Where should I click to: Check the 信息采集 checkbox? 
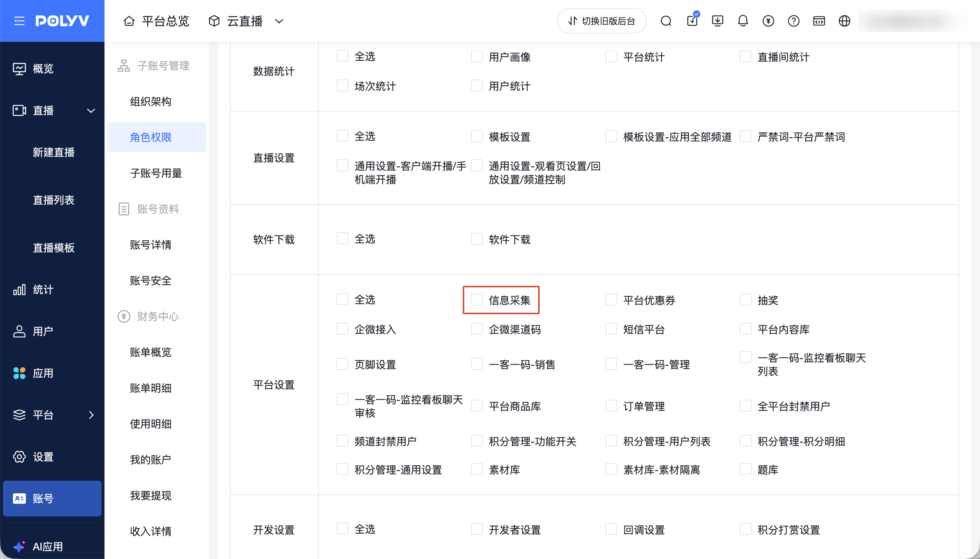[x=477, y=300]
